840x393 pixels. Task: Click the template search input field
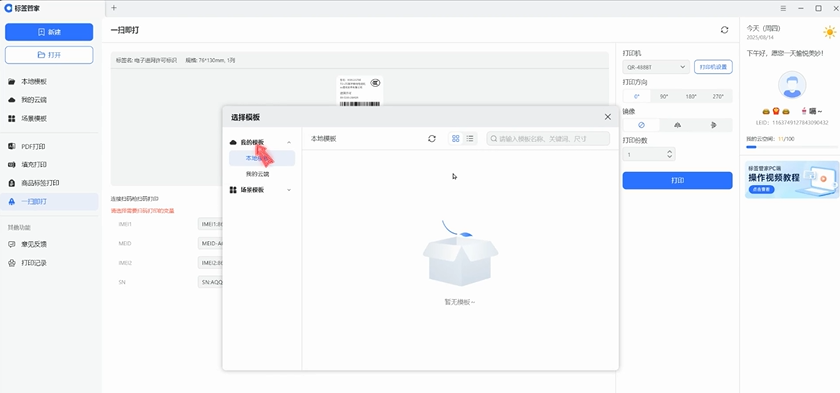coord(548,138)
